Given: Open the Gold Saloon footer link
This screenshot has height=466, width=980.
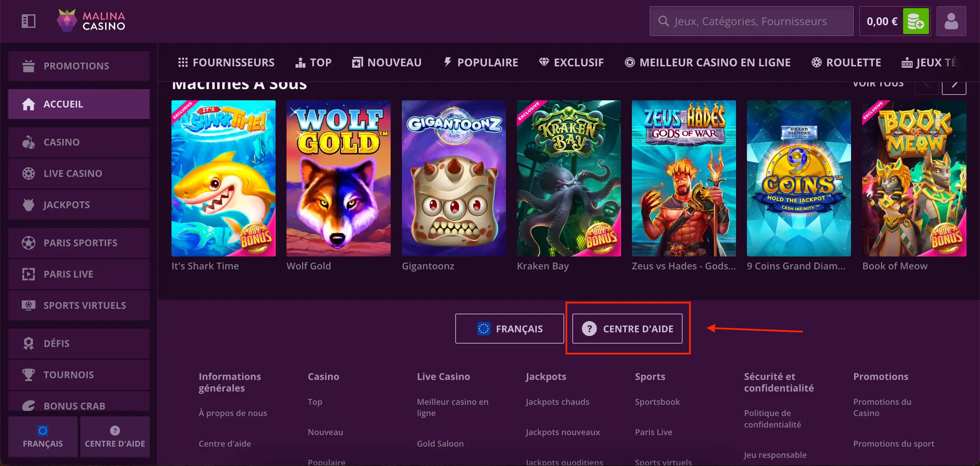Looking at the screenshot, I should (x=440, y=443).
